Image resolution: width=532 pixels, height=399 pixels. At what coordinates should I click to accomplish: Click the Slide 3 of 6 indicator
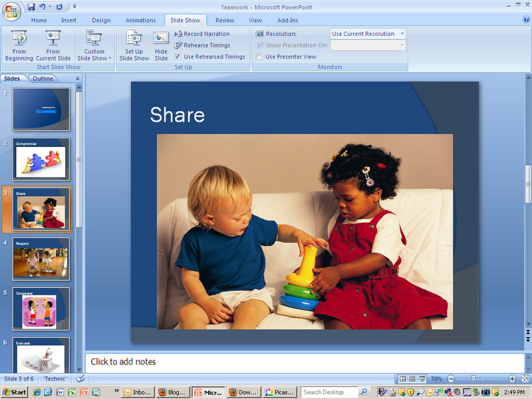pos(19,378)
